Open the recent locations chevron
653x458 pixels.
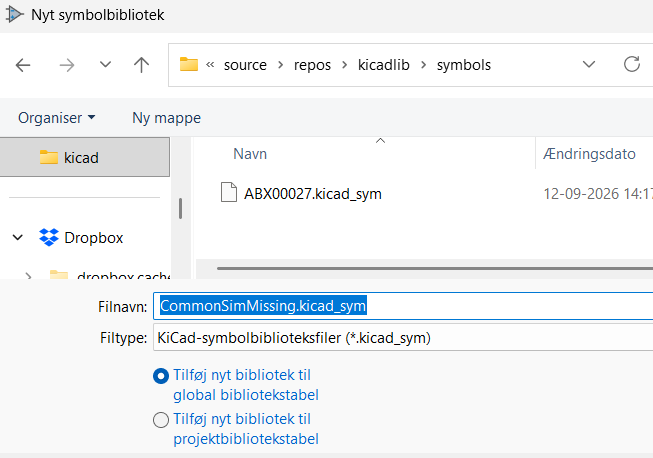click(105, 65)
